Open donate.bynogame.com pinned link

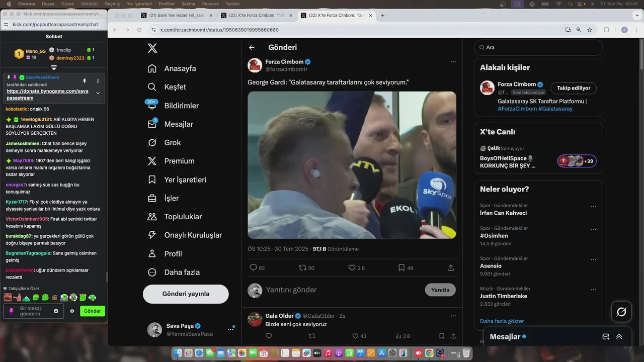click(x=47, y=95)
